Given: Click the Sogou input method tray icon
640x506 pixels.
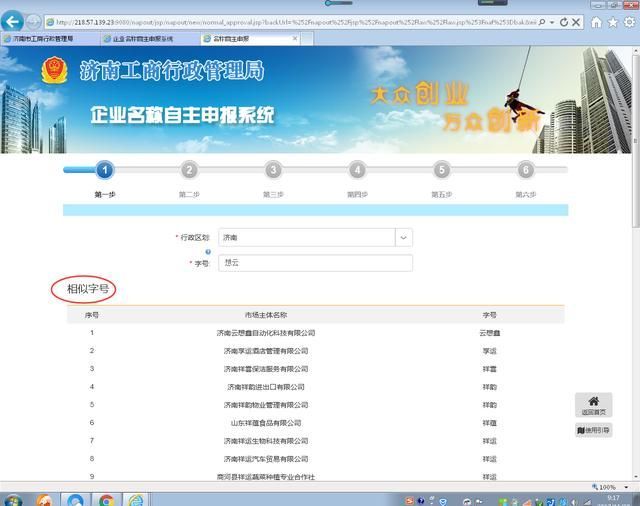Looking at the screenshot, I should [409, 501].
